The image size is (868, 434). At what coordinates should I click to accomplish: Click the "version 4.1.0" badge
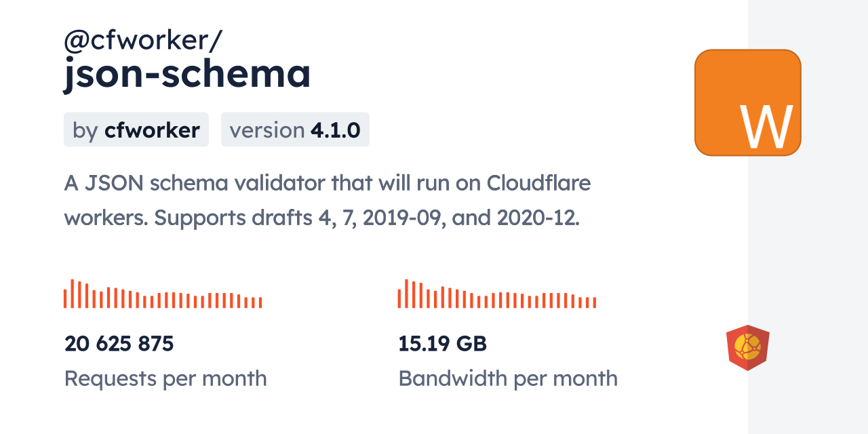[x=295, y=130]
